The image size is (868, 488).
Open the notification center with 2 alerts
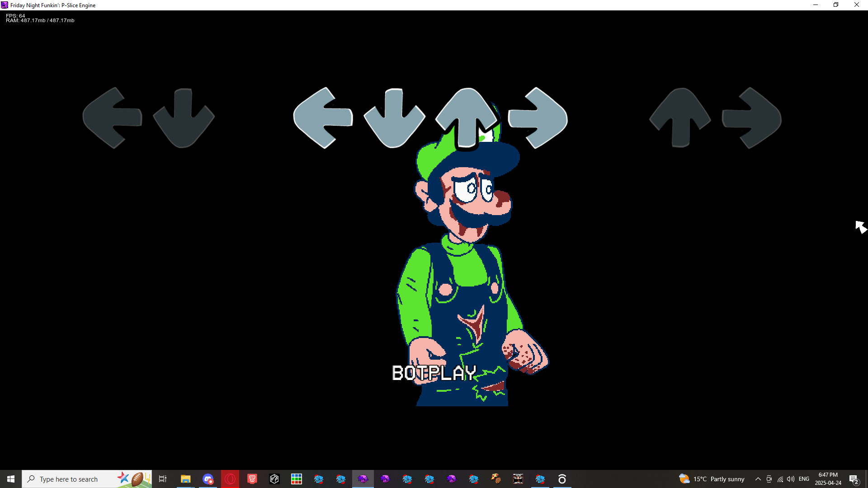coord(854,479)
